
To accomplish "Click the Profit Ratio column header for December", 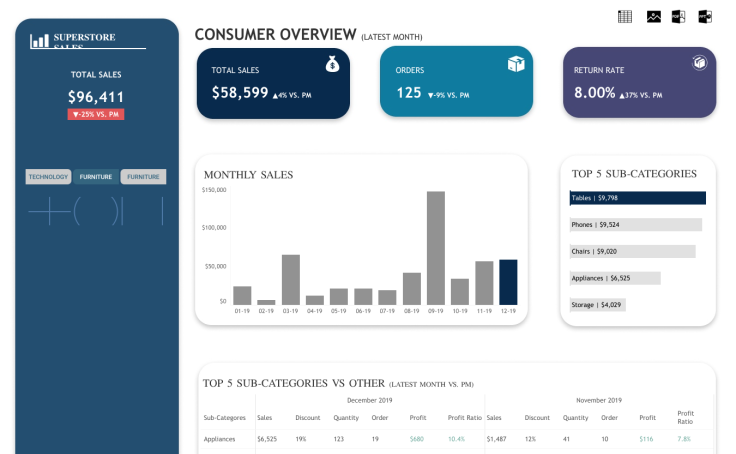I will [x=464, y=417].
